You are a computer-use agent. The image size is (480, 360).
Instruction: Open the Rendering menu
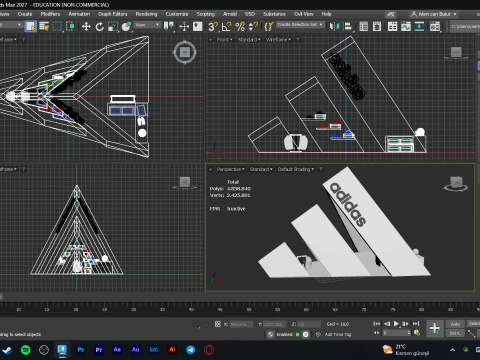pyautogui.click(x=146, y=14)
